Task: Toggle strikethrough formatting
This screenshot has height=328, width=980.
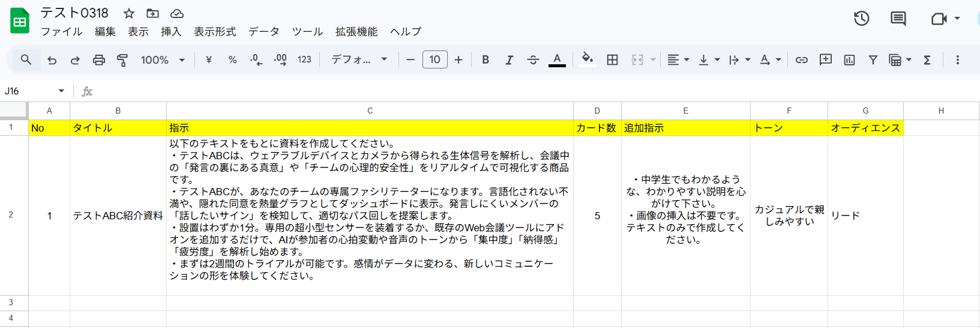Action: (533, 60)
